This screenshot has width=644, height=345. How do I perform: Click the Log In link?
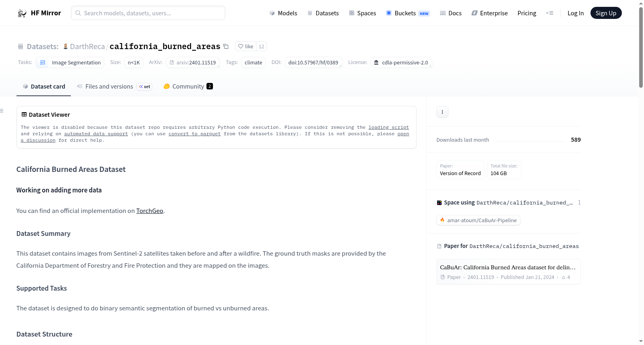pyautogui.click(x=576, y=13)
